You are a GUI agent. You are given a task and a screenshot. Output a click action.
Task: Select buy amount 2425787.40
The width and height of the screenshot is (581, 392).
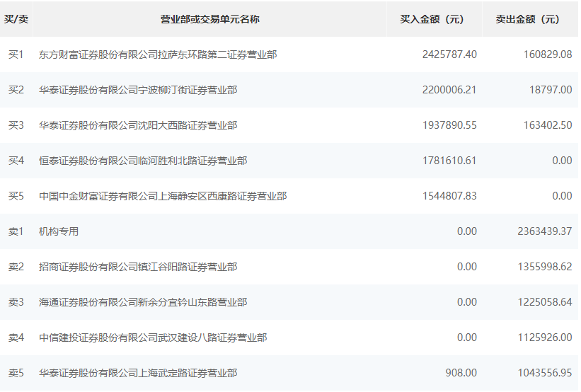(449, 54)
